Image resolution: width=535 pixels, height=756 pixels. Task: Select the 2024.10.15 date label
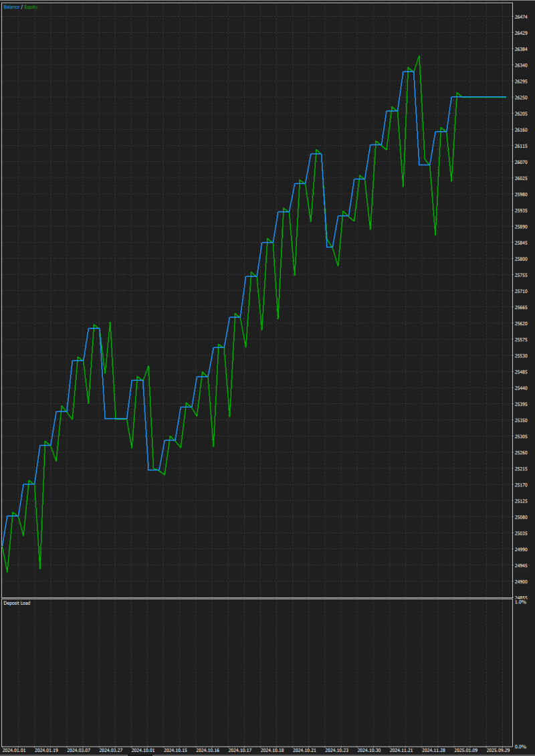(175, 750)
